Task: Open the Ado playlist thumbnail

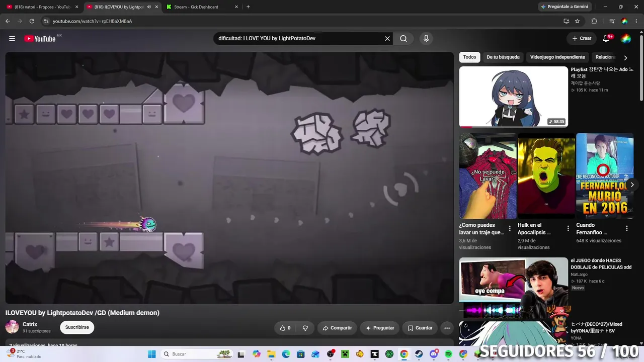Action: click(x=513, y=97)
